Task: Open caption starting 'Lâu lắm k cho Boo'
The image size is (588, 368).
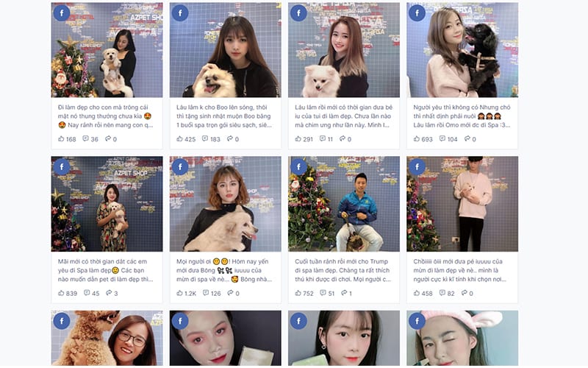Action: (224, 116)
